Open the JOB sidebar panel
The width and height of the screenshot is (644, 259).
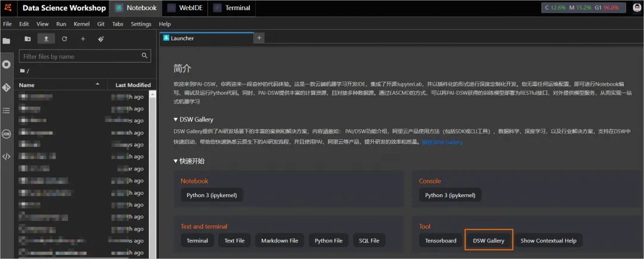(7, 133)
